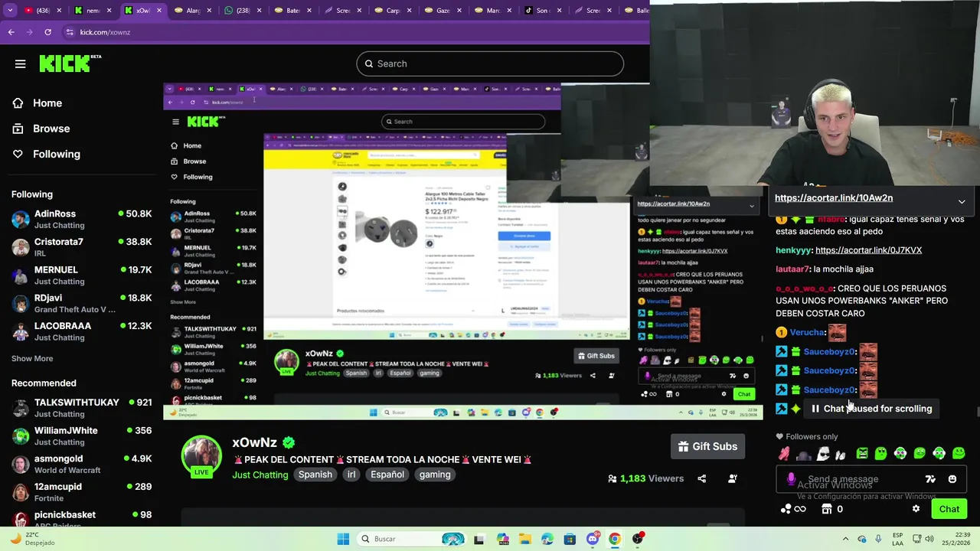Open the Kick hamburger menu

point(21,64)
